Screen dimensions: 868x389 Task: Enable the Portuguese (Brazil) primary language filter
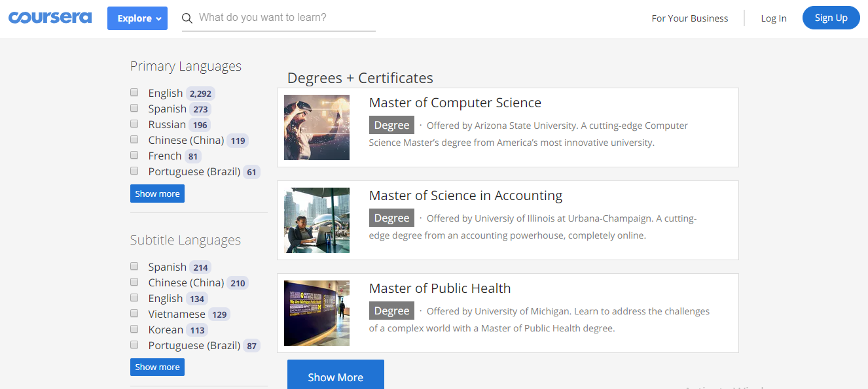(134, 171)
